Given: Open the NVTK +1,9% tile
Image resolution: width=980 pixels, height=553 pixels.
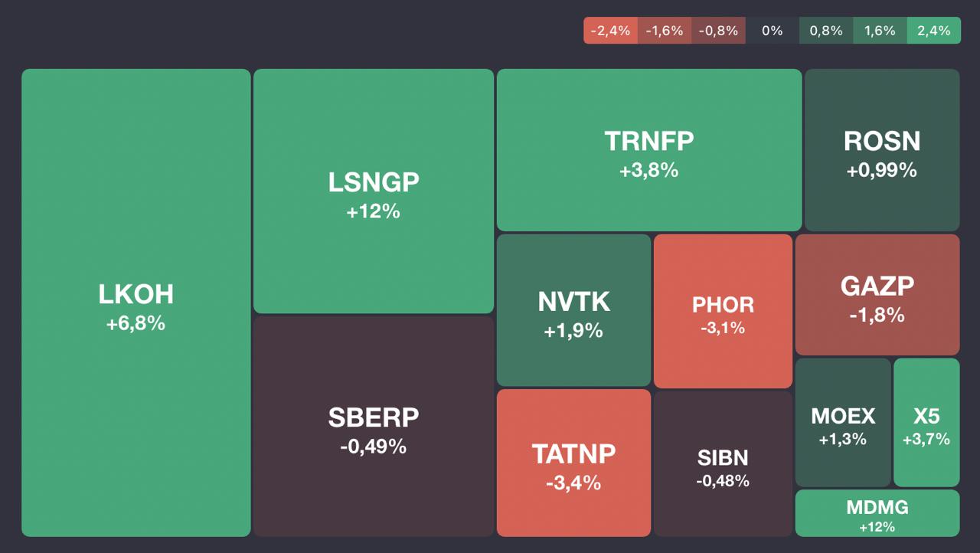Looking at the screenshot, I should [573, 310].
